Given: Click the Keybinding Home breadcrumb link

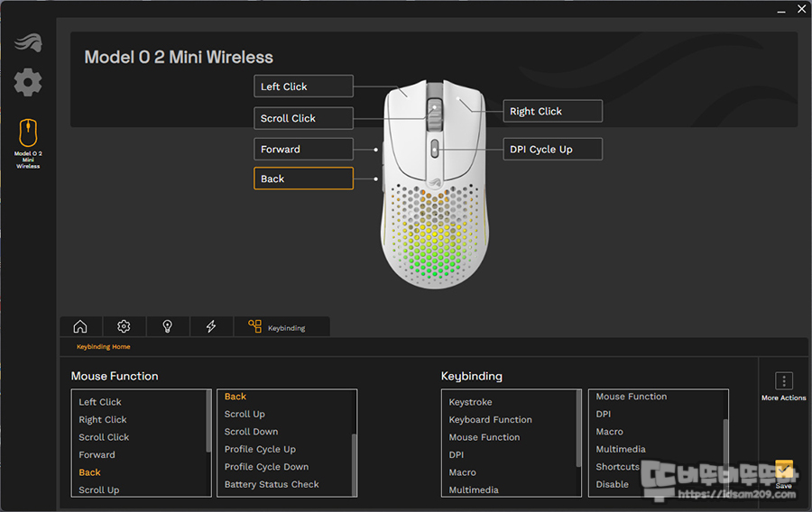Looking at the screenshot, I should tap(104, 346).
